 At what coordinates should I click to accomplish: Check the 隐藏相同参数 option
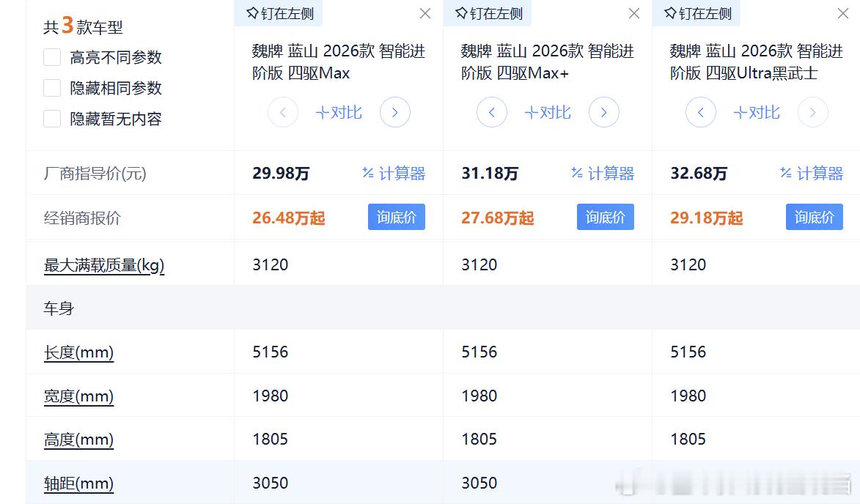click(52, 88)
